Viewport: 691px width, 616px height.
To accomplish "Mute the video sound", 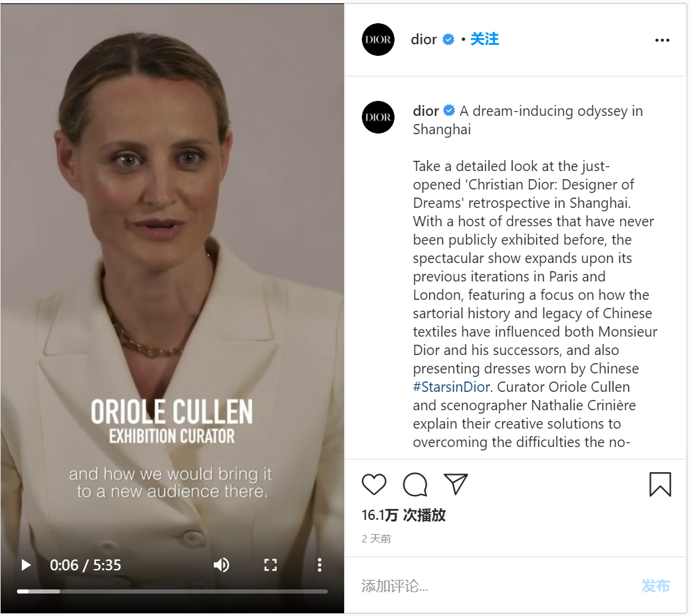I will click(221, 565).
